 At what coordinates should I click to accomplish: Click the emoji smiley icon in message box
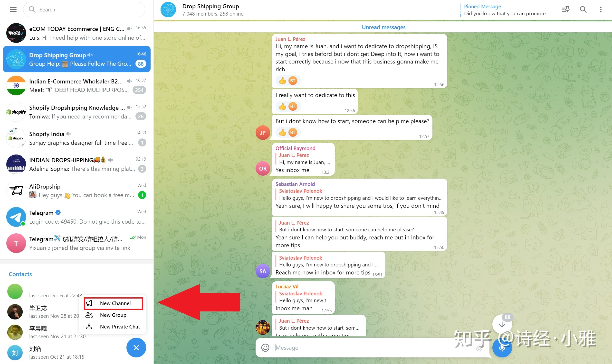(264, 347)
